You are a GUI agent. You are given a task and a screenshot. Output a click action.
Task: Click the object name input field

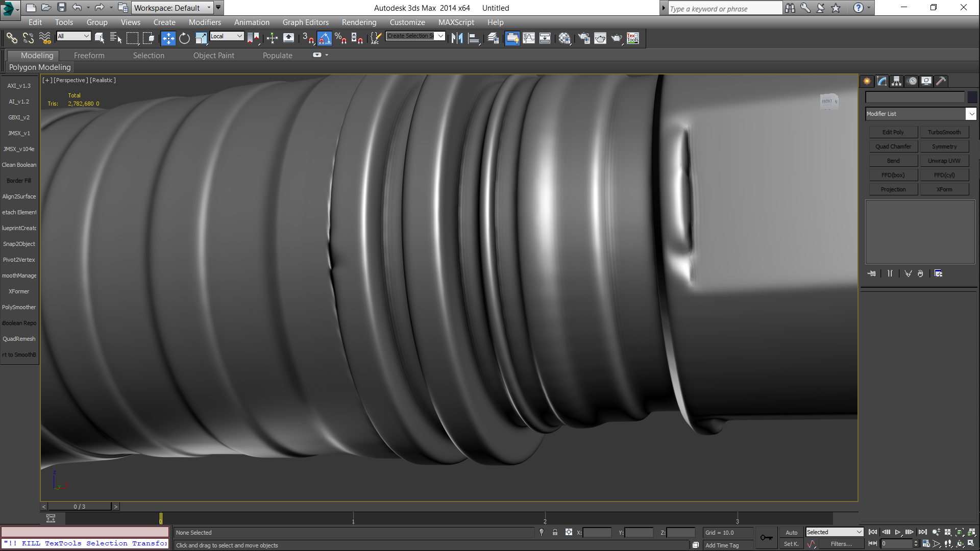point(915,97)
